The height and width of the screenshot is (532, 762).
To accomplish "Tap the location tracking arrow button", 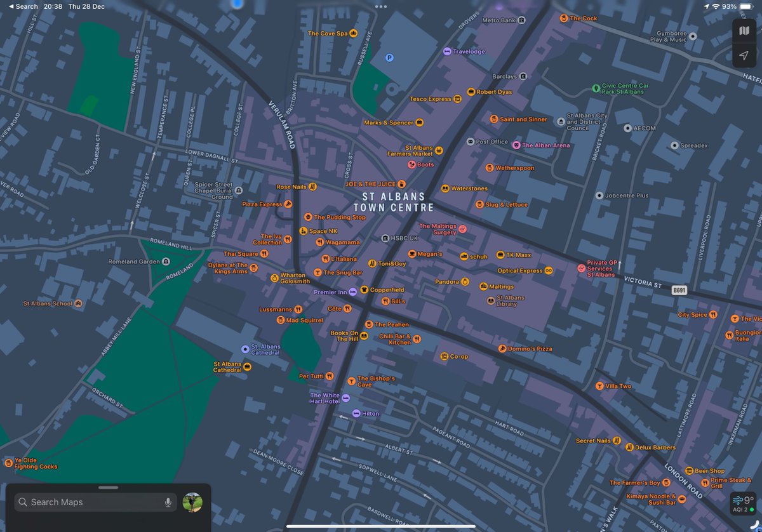I will (x=744, y=55).
